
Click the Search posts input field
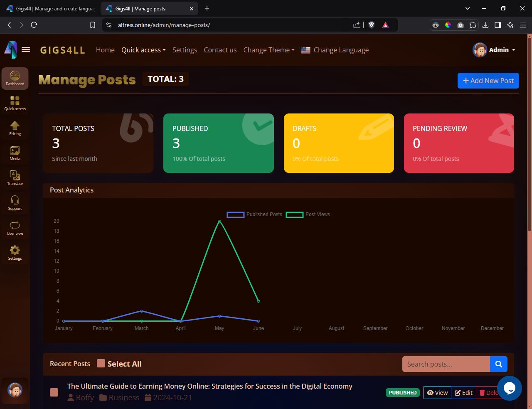pyautogui.click(x=446, y=364)
